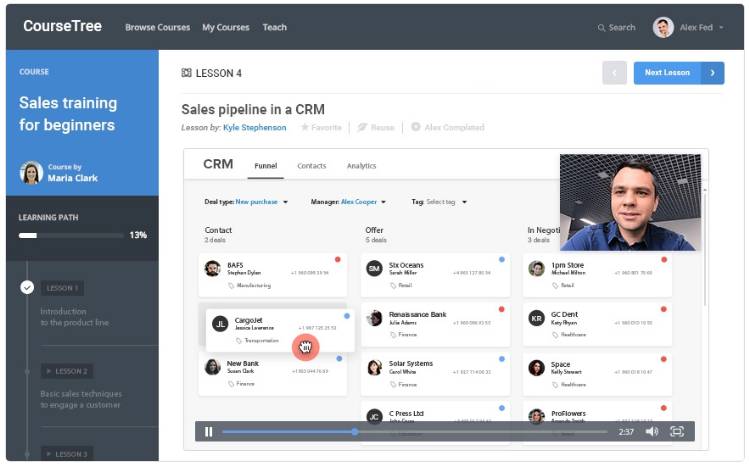Screen dimensions: 749x467
Task: Open Kyle Stephenson author link
Action: [x=254, y=128]
